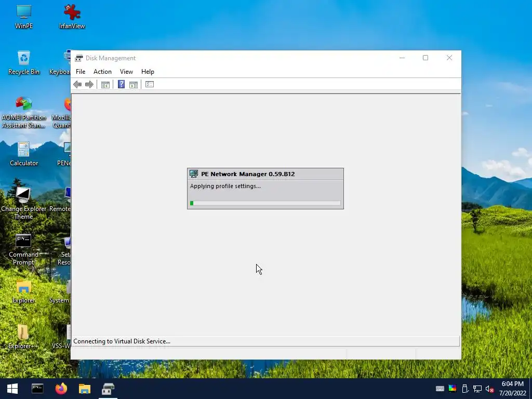Click Disk Management taskbar button

click(x=108, y=389)
